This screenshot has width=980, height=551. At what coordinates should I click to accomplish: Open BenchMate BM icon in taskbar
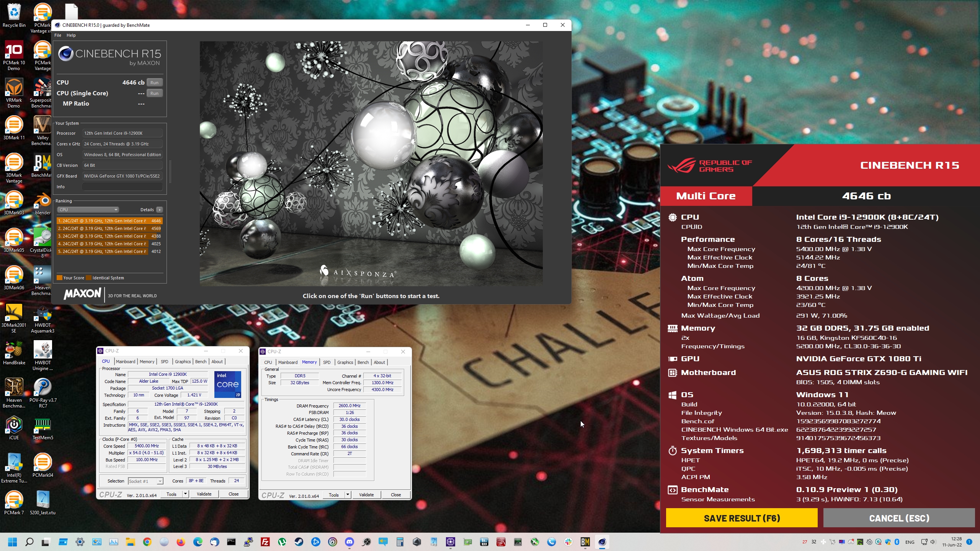pos(585,542)
